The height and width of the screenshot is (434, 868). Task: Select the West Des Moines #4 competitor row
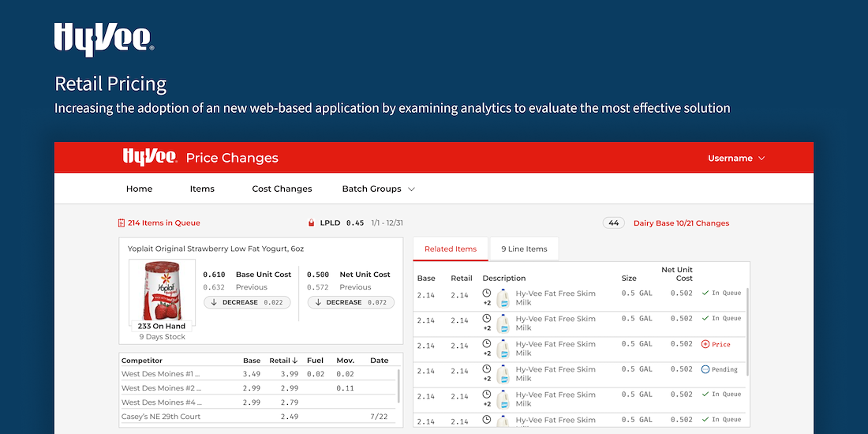tap(258, 402)
